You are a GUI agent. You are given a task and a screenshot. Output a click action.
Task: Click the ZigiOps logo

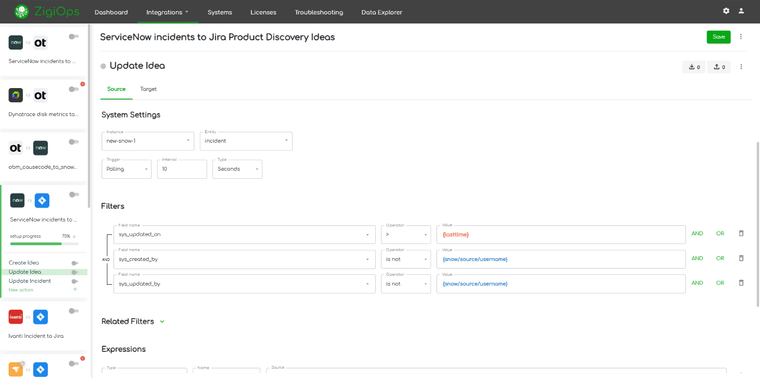coord(47,12)
